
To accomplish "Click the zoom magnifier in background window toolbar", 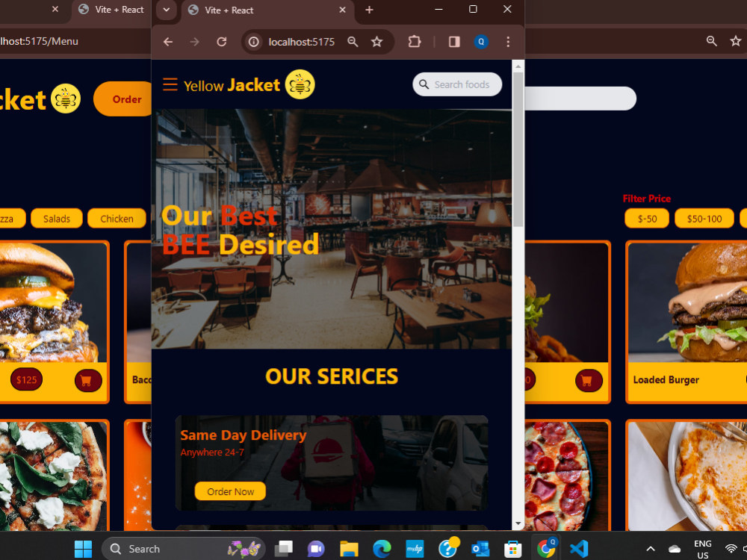I will pyautogui.click(x=711, y=41).
